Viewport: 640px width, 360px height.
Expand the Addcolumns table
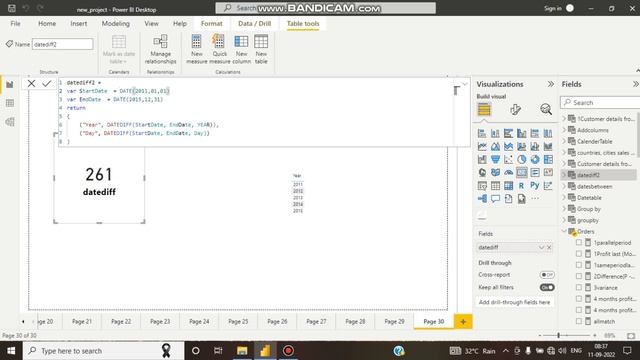point(564,130)
